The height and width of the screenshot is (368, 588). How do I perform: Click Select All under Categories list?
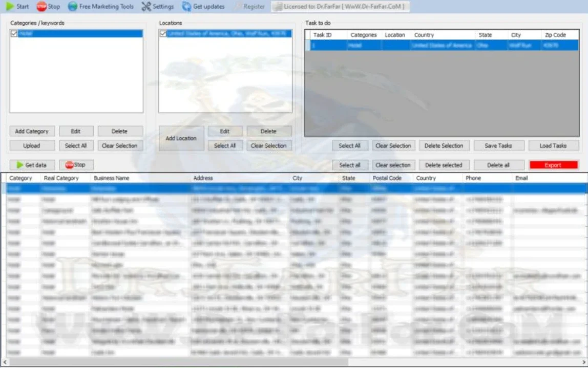pos(76,146)
